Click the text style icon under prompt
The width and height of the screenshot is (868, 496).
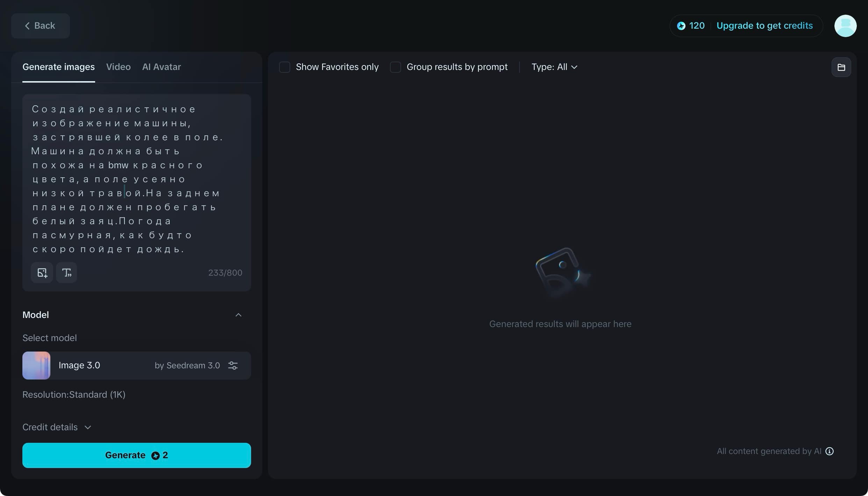(66, 272)
